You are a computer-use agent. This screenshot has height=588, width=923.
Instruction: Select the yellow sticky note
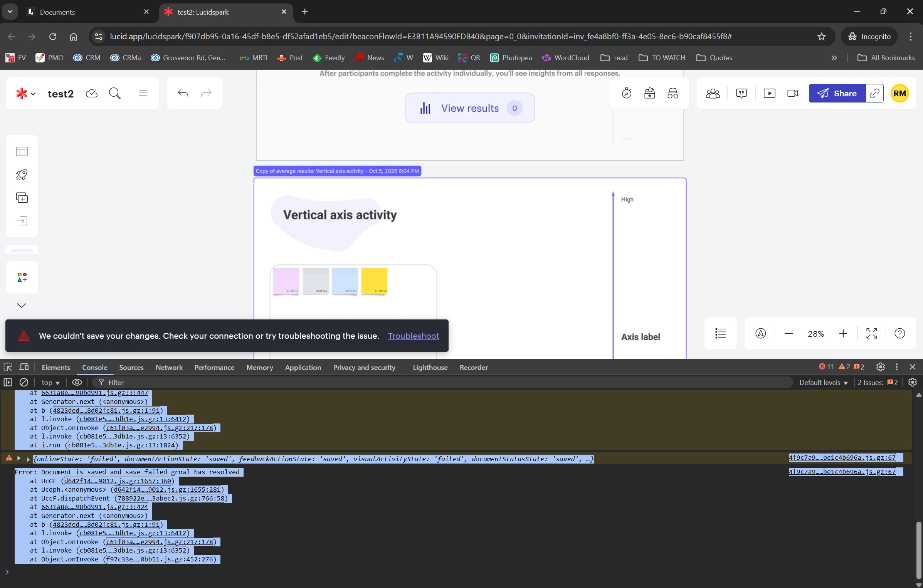(374, 281)
